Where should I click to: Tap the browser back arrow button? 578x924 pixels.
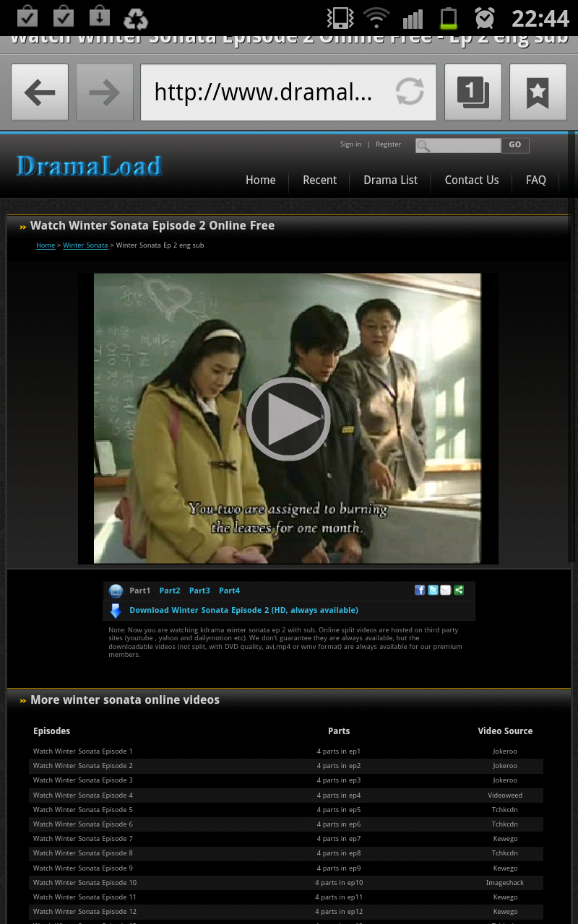[x=40, y=92]
